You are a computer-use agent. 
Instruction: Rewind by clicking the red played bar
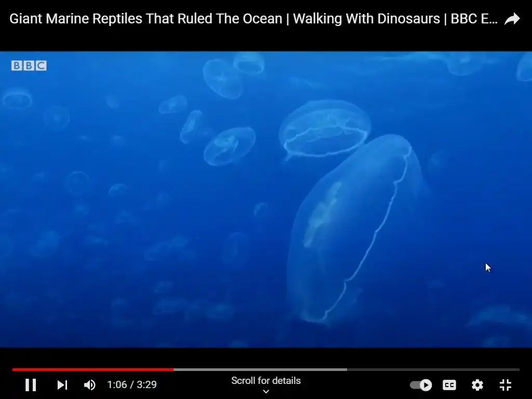coord(93,369)
